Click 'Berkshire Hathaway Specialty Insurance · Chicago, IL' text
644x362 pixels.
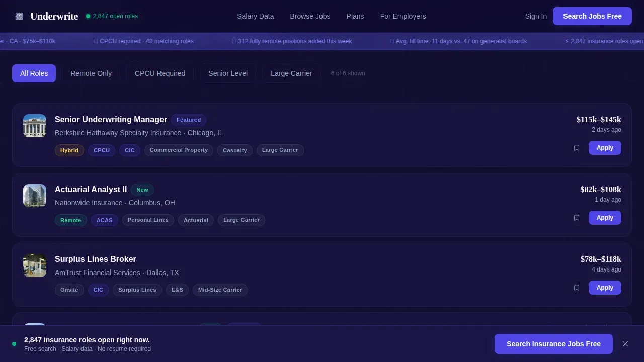(139, 133)
